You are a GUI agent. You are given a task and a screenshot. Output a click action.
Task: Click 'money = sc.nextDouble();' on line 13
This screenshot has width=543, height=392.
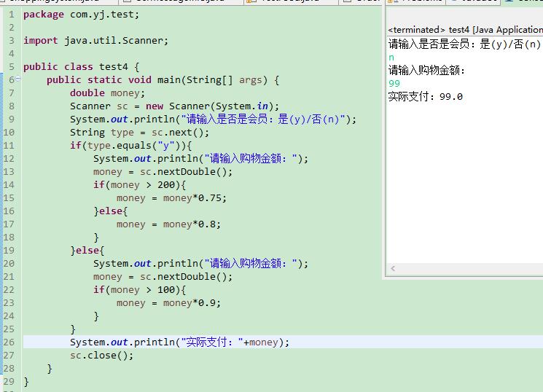point(163,172)
